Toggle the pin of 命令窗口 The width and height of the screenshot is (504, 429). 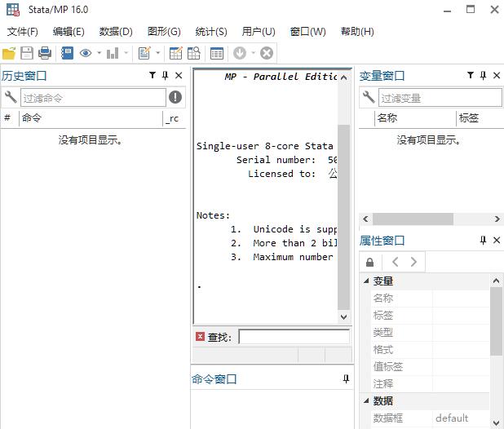(x=346, y=379)
